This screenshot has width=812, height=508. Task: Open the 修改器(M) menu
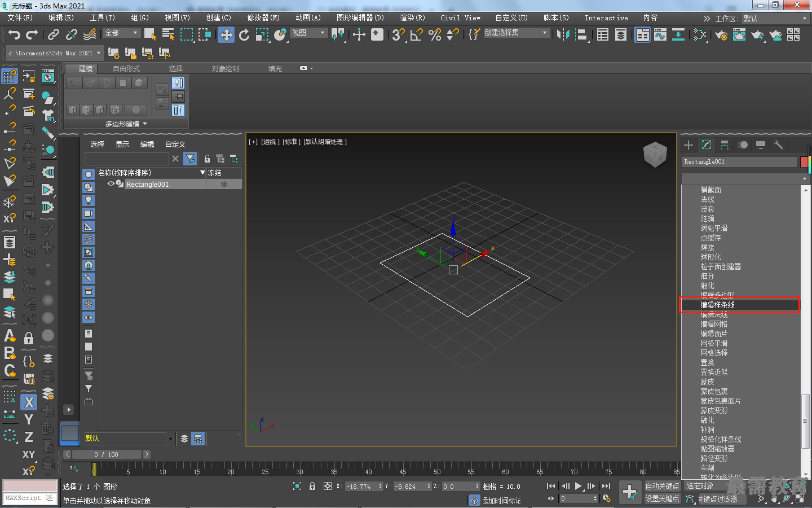[263, 18]
